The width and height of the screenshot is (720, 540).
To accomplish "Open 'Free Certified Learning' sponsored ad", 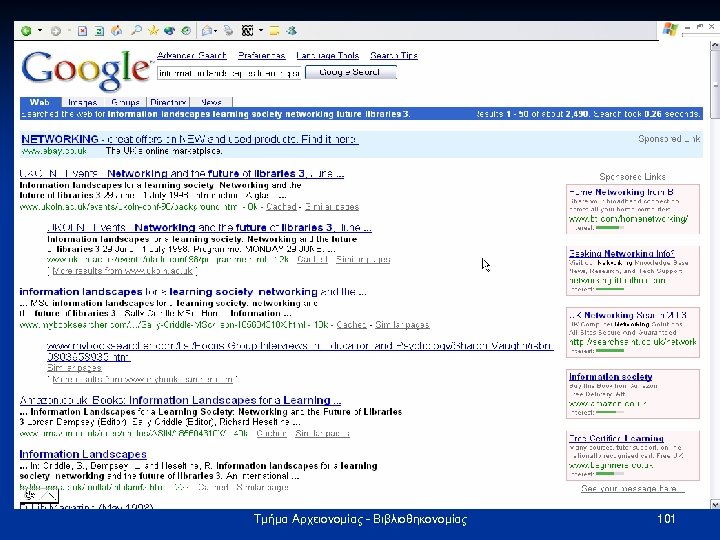I will tap(616, 438).
